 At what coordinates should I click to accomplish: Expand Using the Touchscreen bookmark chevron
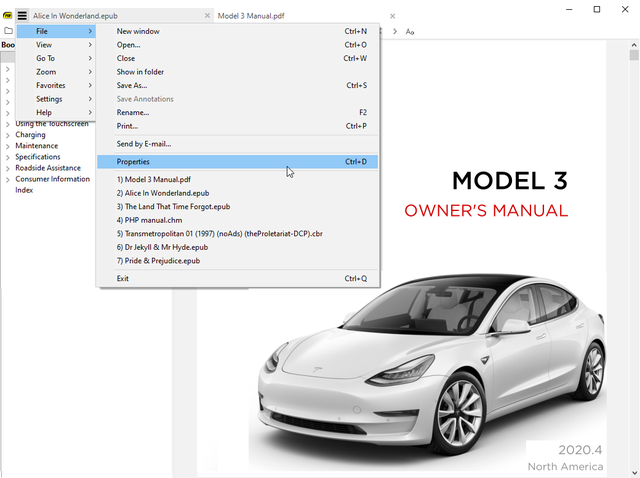pos(8,124)
